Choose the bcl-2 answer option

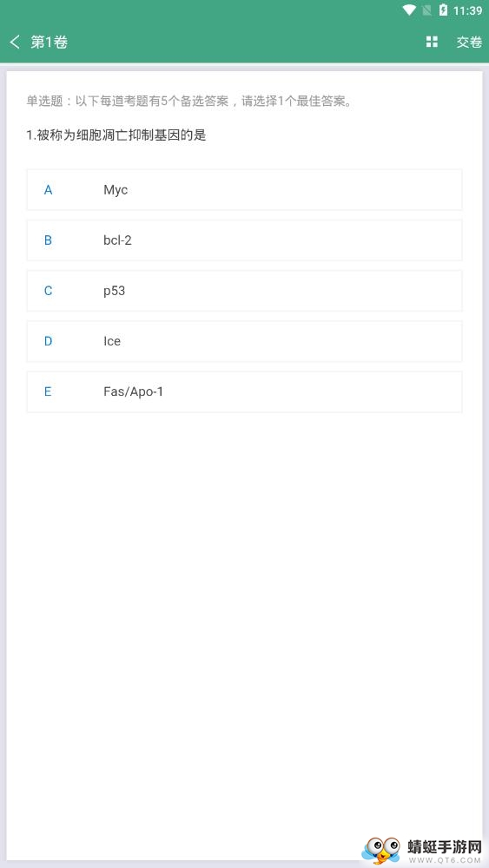(x=244, y=240)
